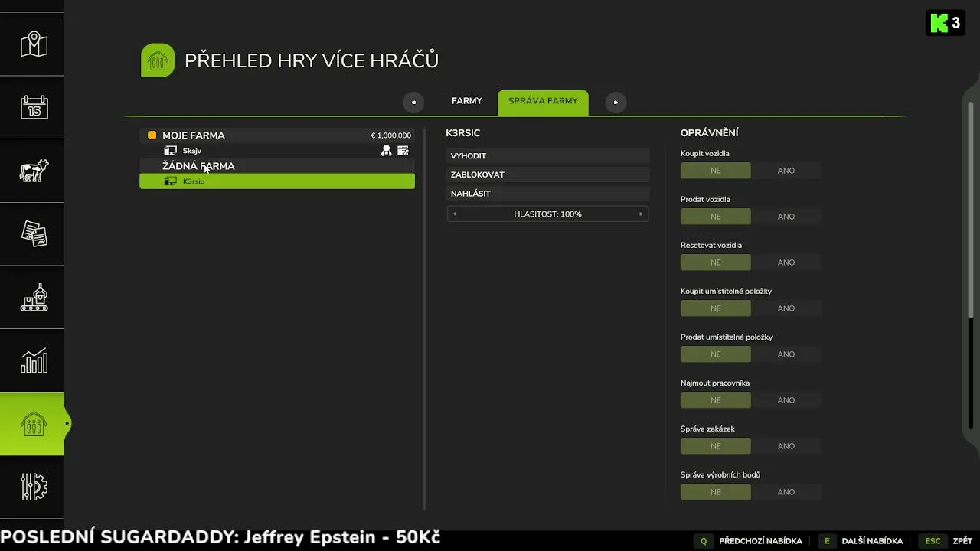
Task: Click the VYHODIT kick button
Action: click(548, 155)
